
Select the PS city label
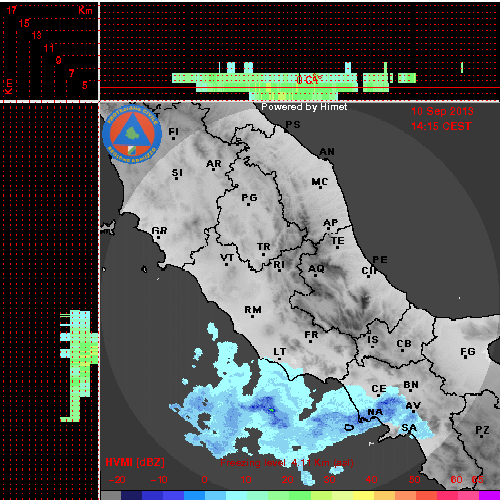click(x=293, y=125)
